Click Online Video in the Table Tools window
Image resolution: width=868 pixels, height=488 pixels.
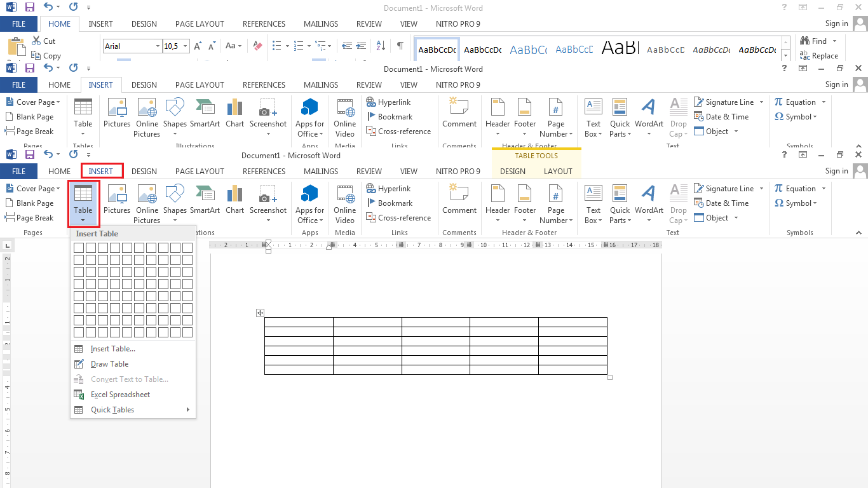(345, 205)
